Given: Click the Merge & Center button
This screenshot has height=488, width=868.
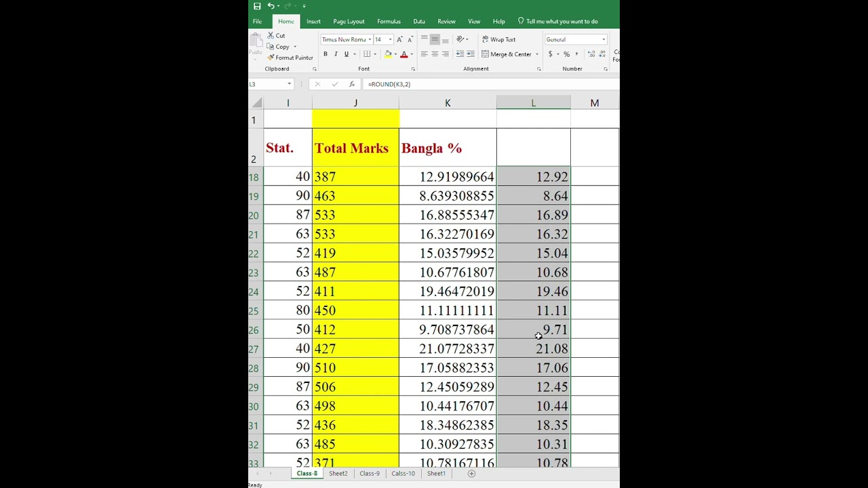Looking at the screenshot, I should point(507,54).
